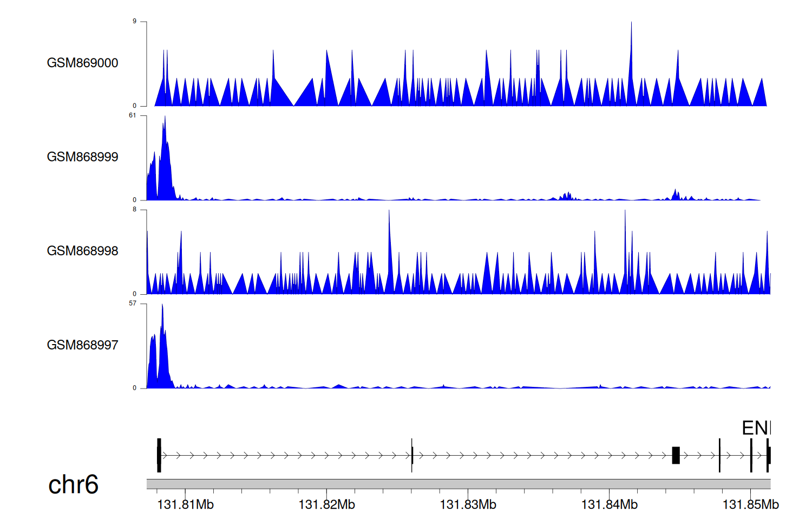
Task: Click the chr6 chromosome label
Action: click(x=73, y=484)
